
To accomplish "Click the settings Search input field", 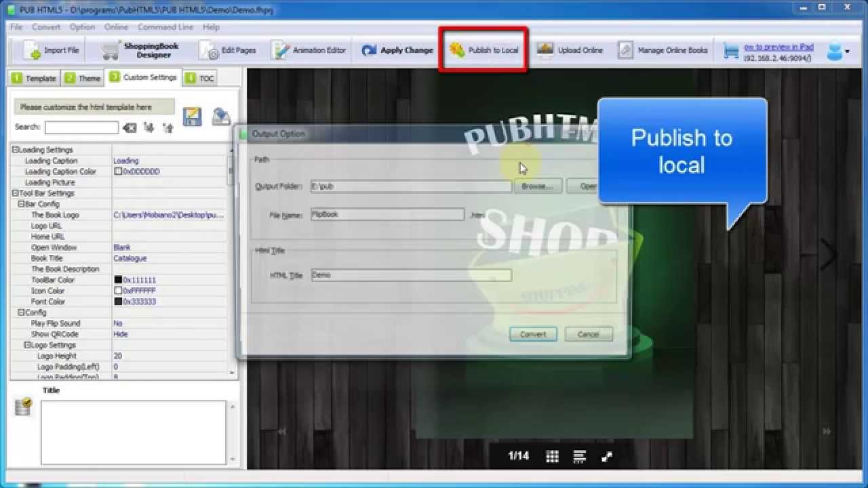I will 81,127.
